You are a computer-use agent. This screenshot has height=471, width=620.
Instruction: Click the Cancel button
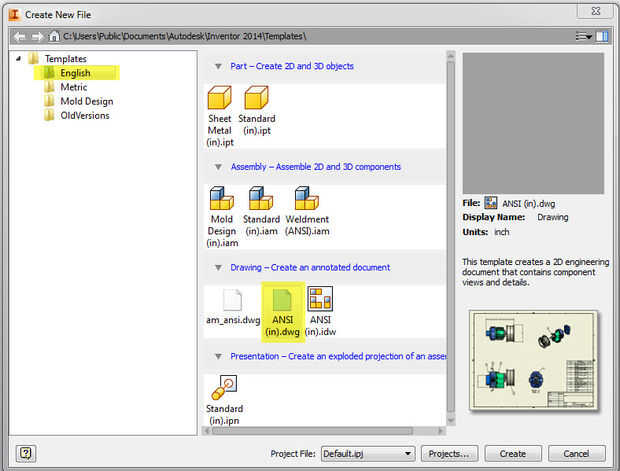(x=577, y=454)
